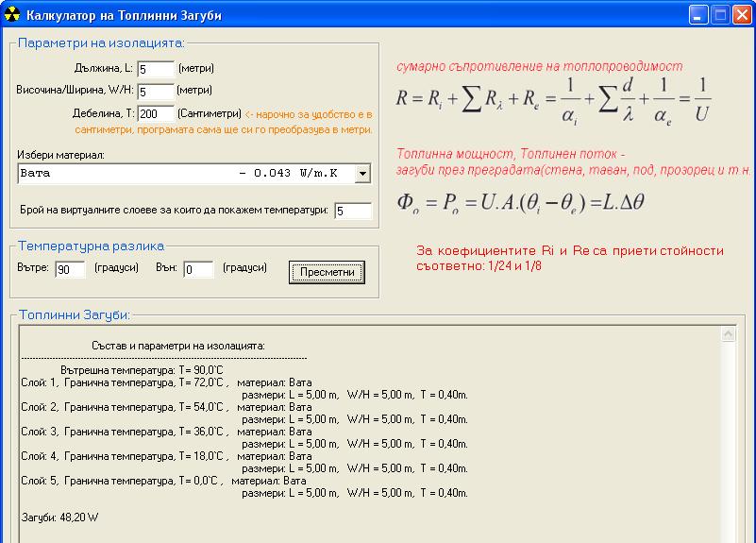
Task: Click the thermal resistance R formula image
Action: click(555, 100)
